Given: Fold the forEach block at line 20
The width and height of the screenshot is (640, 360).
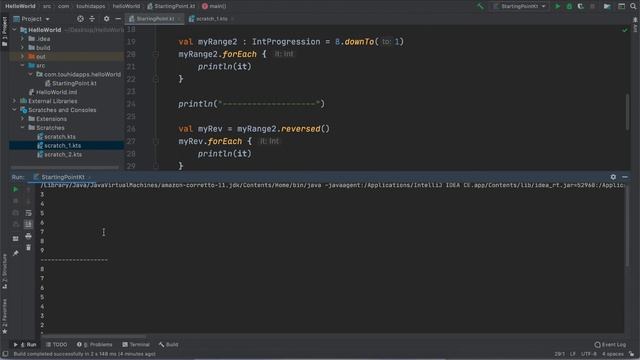Looking at the screenshot, I should [156, 54].
